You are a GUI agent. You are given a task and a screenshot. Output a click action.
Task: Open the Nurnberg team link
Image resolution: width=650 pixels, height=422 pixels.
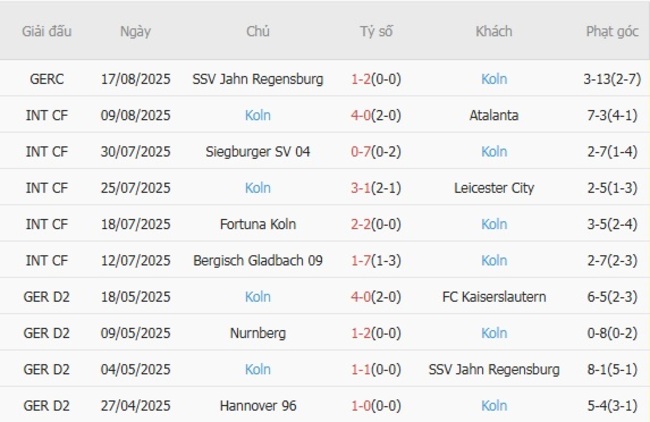[x=258, y=333]
